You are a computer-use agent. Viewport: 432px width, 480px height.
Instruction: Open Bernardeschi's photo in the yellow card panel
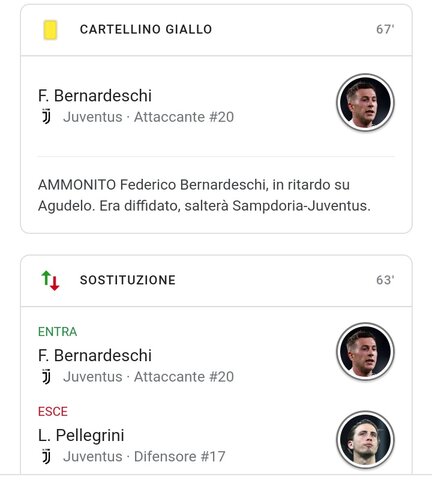[x=365, y=102]
